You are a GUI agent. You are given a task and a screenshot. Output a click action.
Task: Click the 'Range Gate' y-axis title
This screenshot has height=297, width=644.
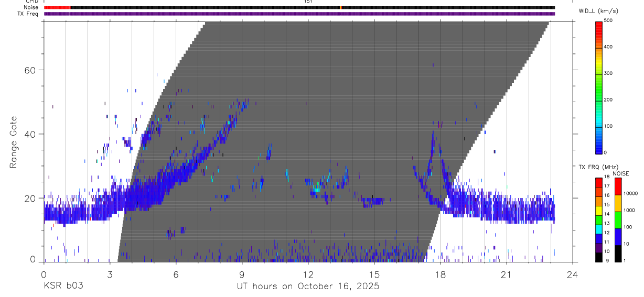[13, 142]
